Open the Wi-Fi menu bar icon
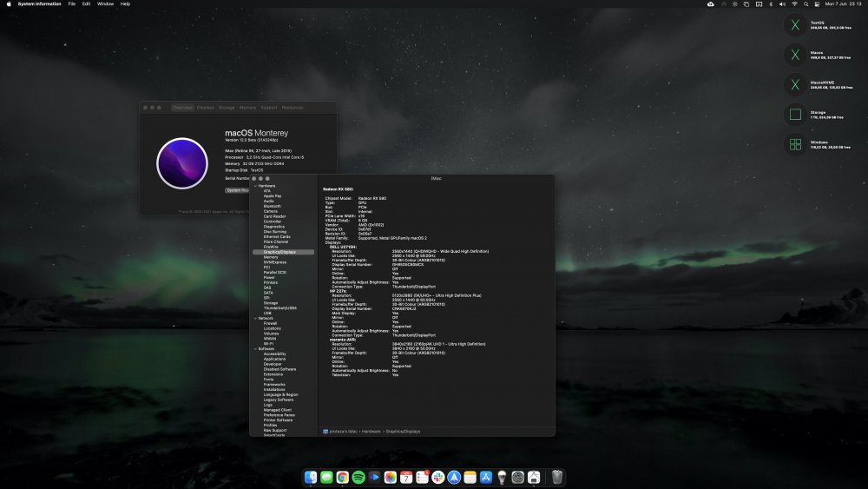This screenshot has width=868, height=489. 794,3
